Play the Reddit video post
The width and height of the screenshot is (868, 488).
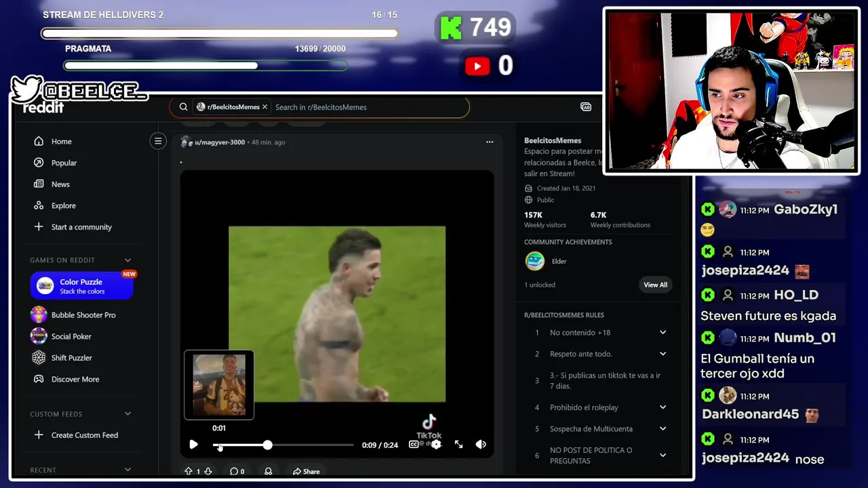[x=193, y=445]
